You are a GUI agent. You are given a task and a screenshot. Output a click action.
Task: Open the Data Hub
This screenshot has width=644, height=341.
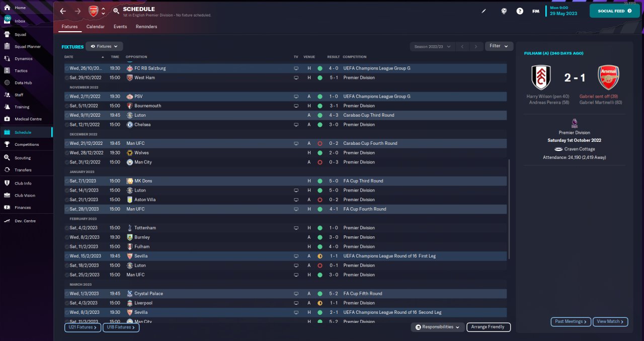[x=23, y=83]
